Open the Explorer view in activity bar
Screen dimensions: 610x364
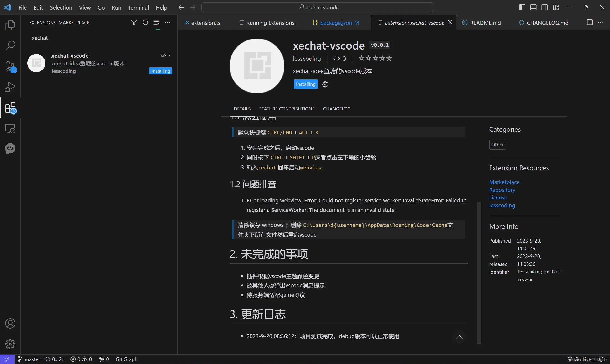pyautogui.click(x=10, y=25)
